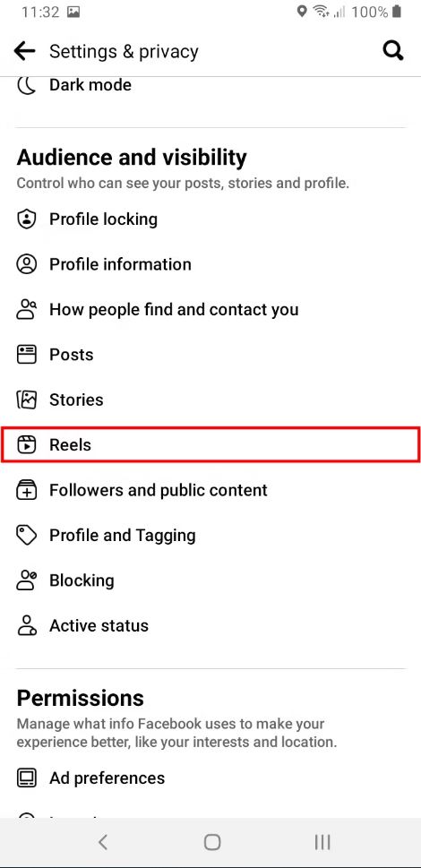Open How people find and contact you

pos(210,309)
